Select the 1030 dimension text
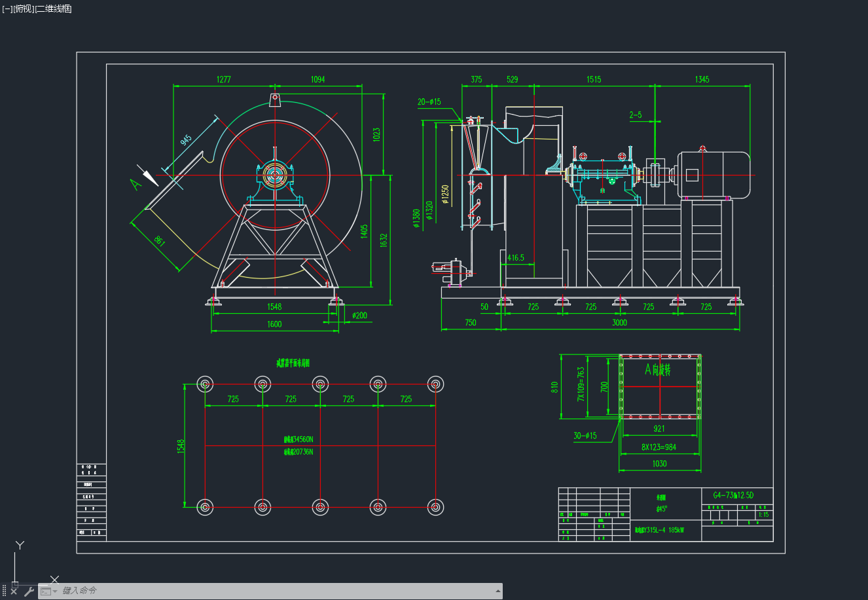Image resolution: width=868 pixels, height=600 pixels. [659, 464]
